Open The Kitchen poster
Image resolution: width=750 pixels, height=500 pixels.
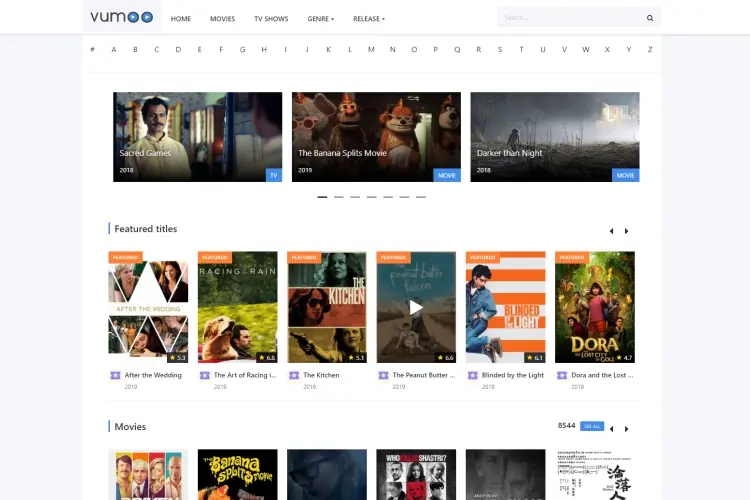click(x=327, y=307)
